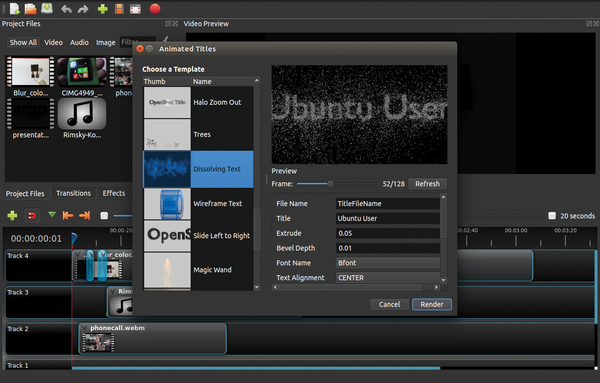Click the timeline zoom slider

click(122, 216)
